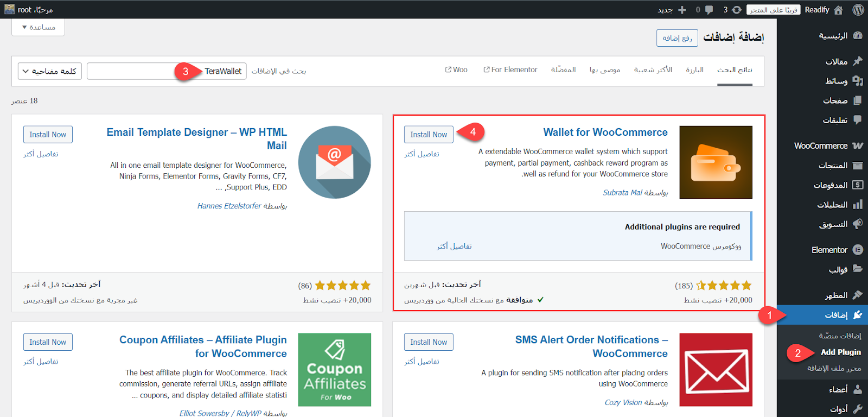Viewport: 868px width, 417px height.
Task: Open تفاصيل أكثر for SMS Alert plugin
Action: (422, 362)
